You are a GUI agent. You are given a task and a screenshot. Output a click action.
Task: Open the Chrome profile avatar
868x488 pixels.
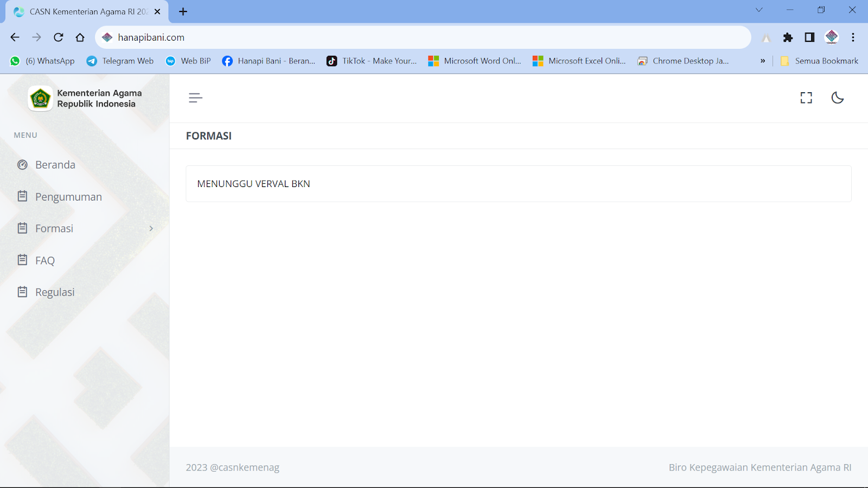coord(832,37)
